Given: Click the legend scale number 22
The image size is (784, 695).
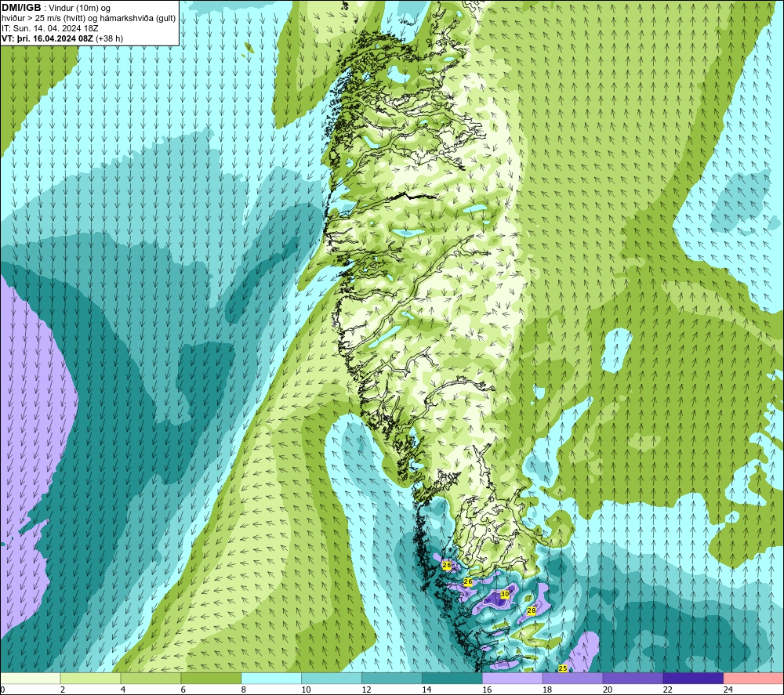Looking at the screenshot, I should (x=667, y=690).
